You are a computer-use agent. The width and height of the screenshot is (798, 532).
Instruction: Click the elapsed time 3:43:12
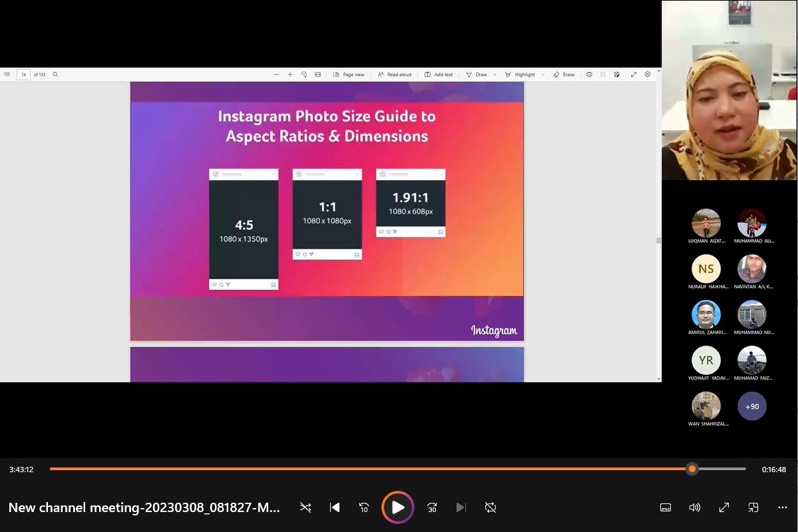coord(21,469)
